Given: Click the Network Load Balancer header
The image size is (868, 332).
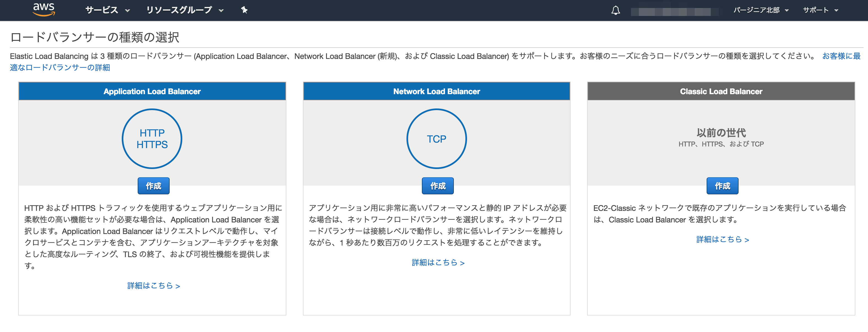Looking at the screenshot, I should coord(436,91).
